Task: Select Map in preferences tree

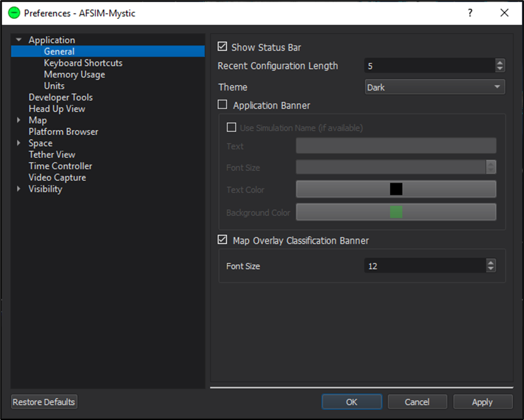Action: tap(38, 120)
